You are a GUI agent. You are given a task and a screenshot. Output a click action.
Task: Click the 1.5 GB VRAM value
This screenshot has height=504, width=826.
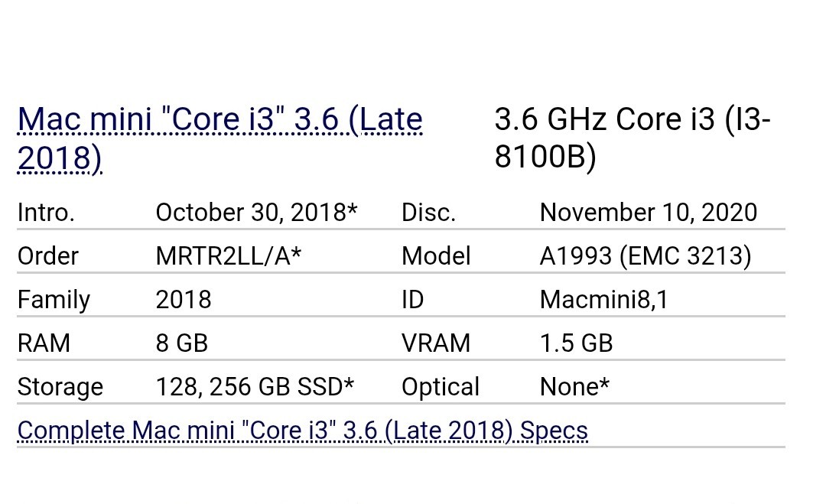[x=576, y=343]
